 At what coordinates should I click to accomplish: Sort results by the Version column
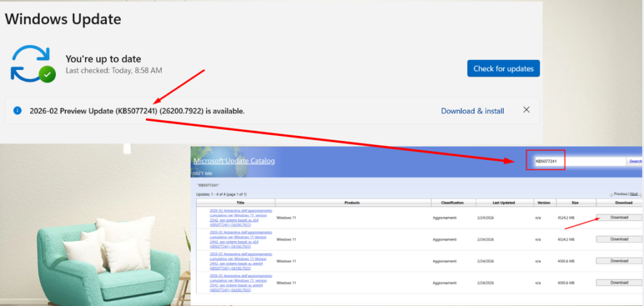[x=545, y=203]
